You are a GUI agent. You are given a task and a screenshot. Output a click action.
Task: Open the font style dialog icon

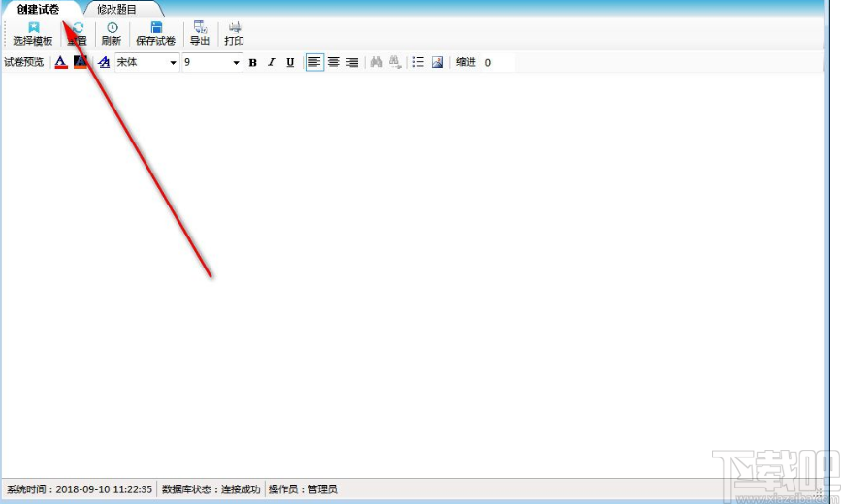pyautogui.click(x=104, y=62)
